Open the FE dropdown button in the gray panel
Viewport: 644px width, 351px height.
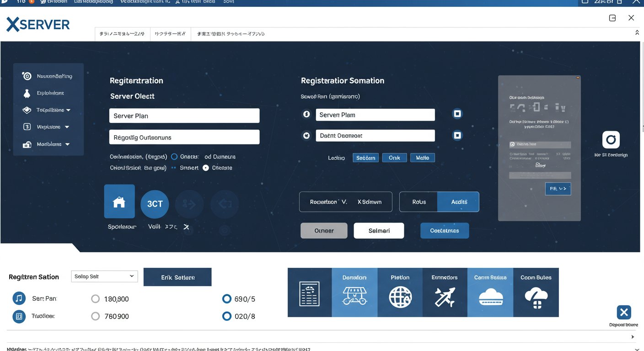(x=558, y=188)
